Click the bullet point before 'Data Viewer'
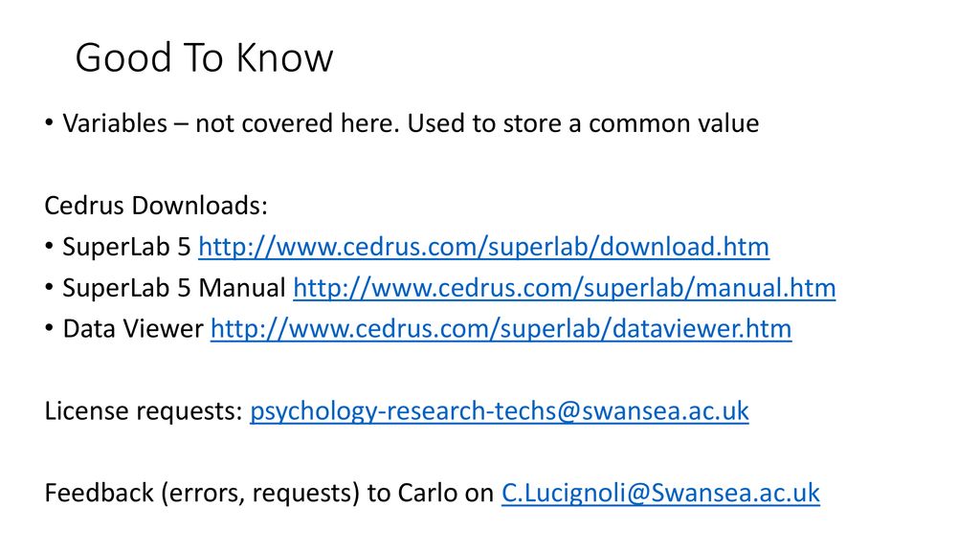The image size is (980, 551). (50, 328)
